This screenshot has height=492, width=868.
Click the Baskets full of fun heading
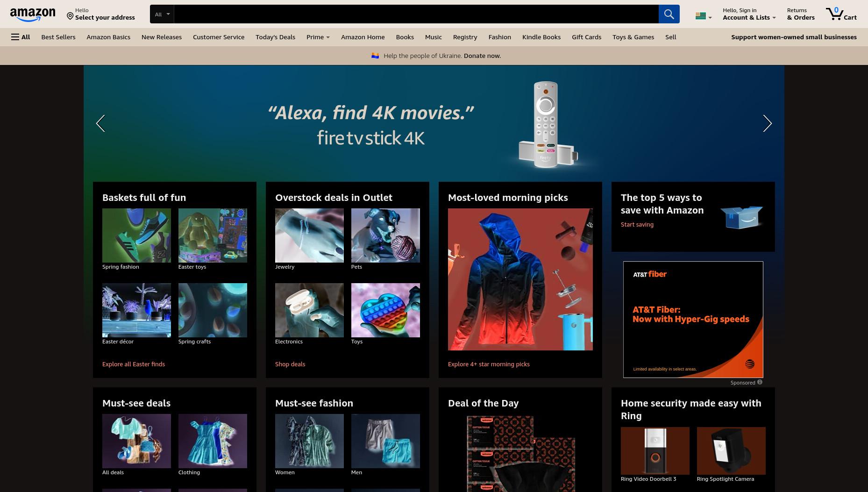tap(144, 198)
